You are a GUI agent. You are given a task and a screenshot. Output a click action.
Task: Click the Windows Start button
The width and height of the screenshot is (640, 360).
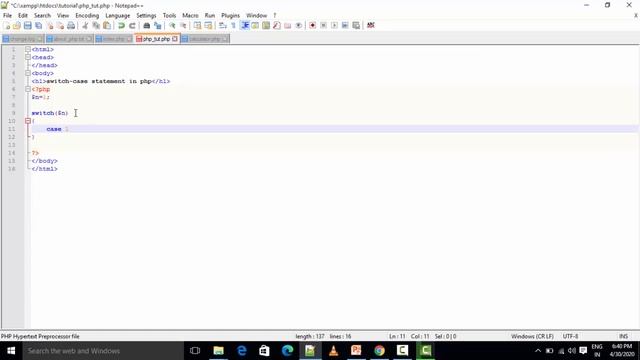(x=11, y=351)
